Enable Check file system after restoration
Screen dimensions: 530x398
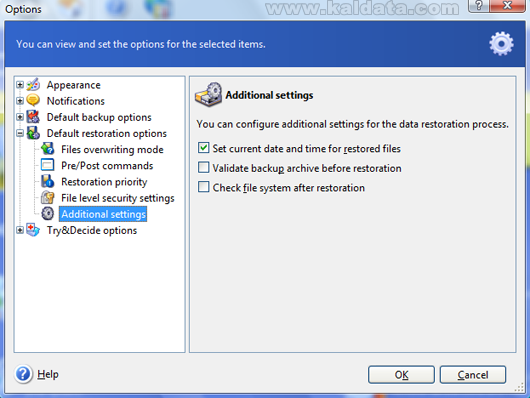pyautogui.click(x=203, y=187)
